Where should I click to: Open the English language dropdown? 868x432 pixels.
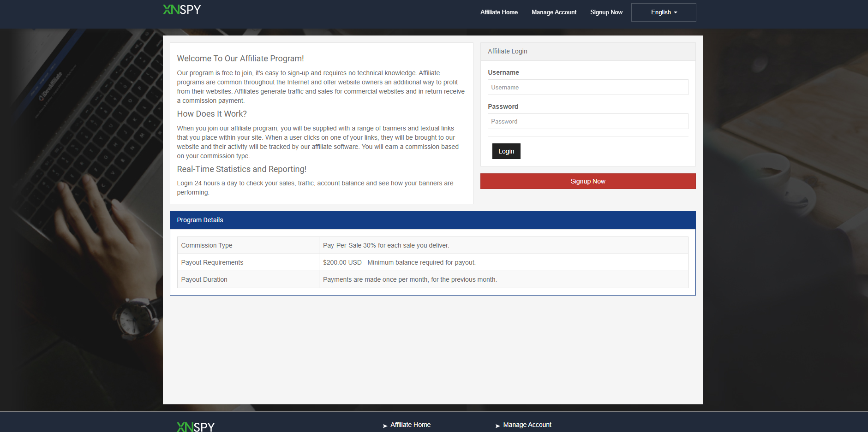tap(663, 12)
